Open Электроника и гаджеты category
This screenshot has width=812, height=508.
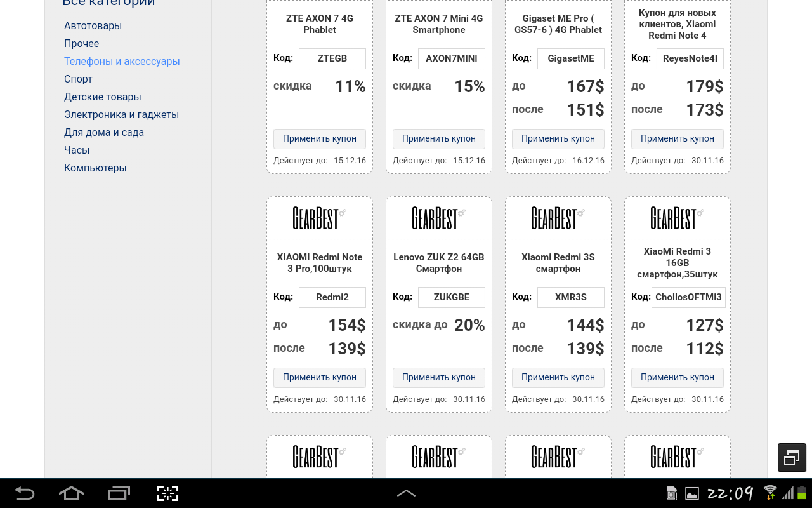[x=121, y=114]
